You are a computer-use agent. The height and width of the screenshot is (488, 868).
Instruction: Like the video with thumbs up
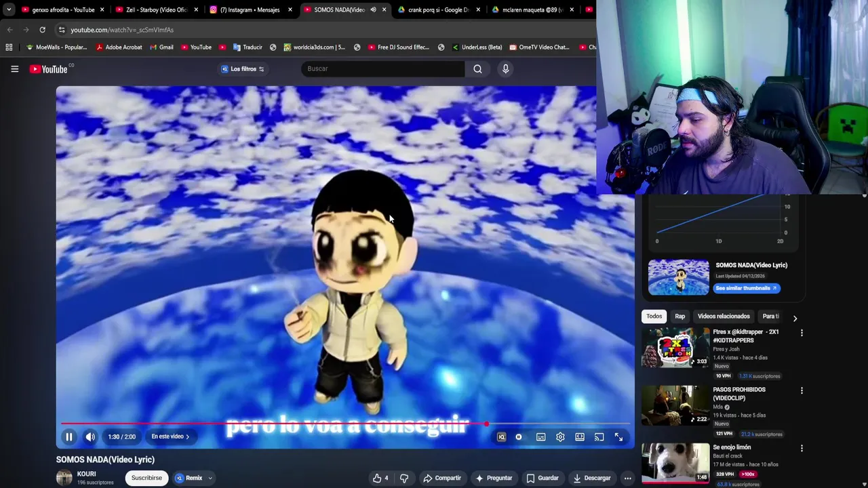point(380,478)
